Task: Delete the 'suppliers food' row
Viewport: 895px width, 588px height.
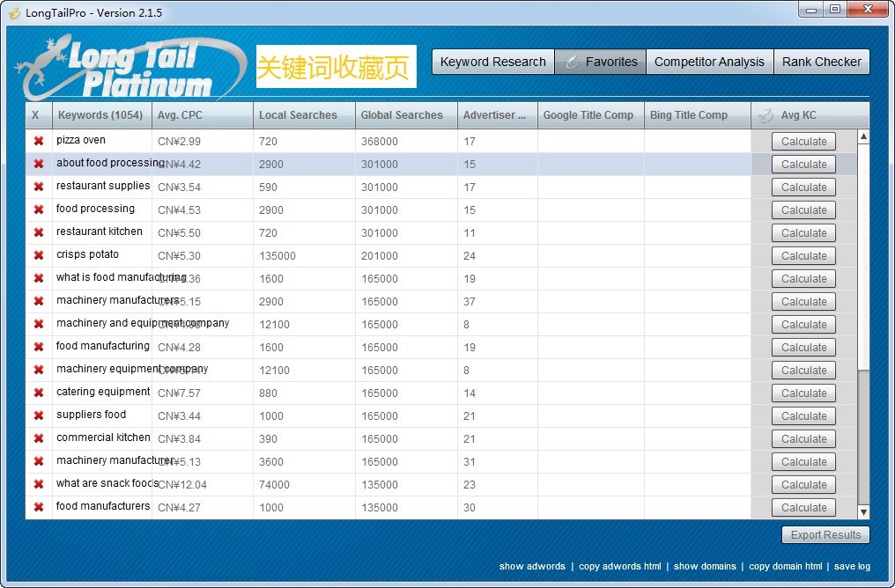Action: click(39, 415)
